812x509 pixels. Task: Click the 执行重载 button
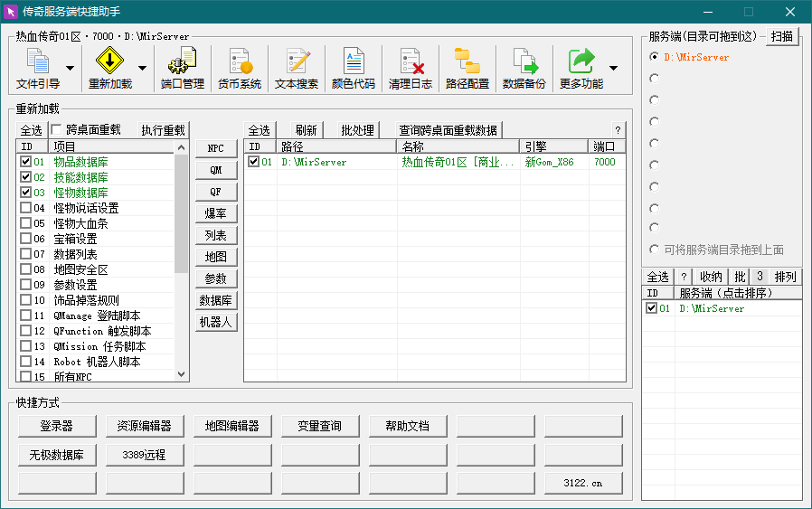[x=163, y=130]
